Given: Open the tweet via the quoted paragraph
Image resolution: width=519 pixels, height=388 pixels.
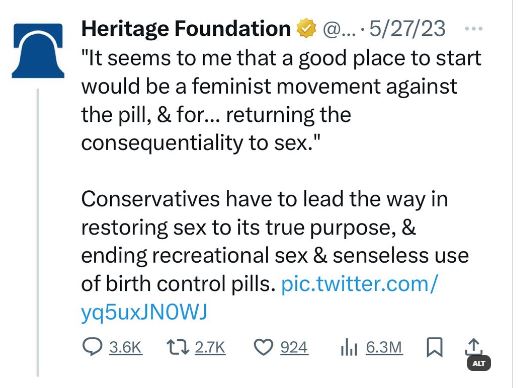Looking at the screenshot, I should [281, 100].
